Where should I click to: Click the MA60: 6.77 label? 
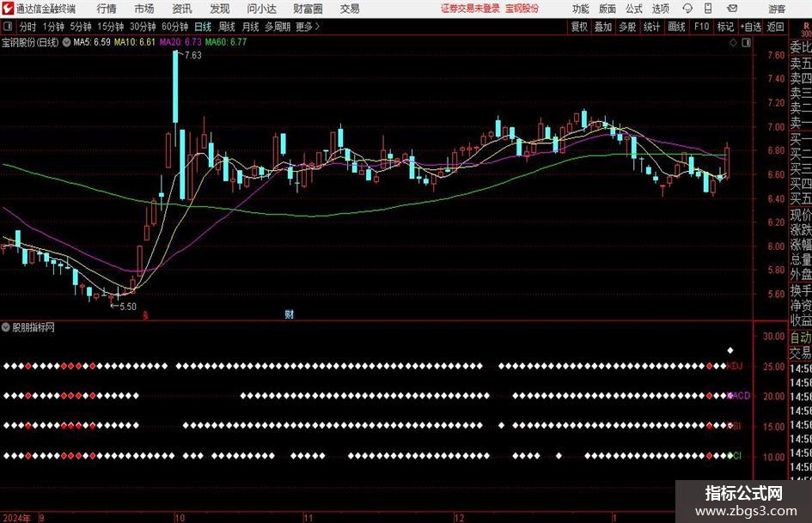tap(226, 42)
